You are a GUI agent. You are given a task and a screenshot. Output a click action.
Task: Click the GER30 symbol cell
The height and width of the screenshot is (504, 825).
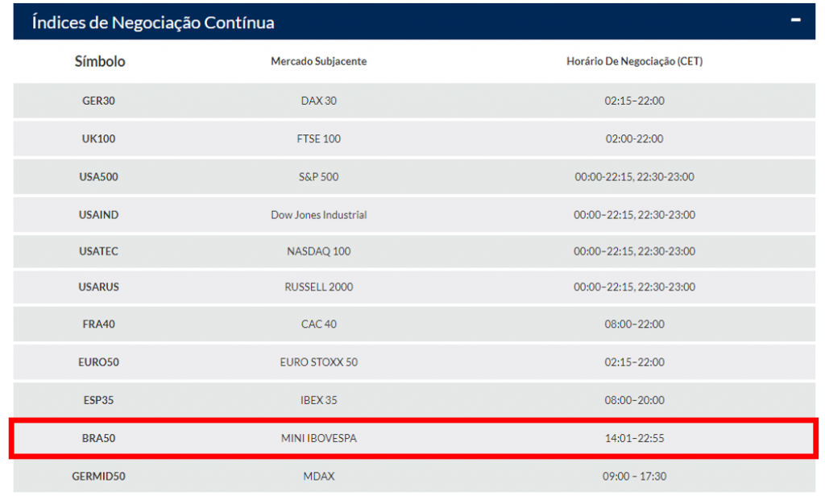click(x=98, y=101)
